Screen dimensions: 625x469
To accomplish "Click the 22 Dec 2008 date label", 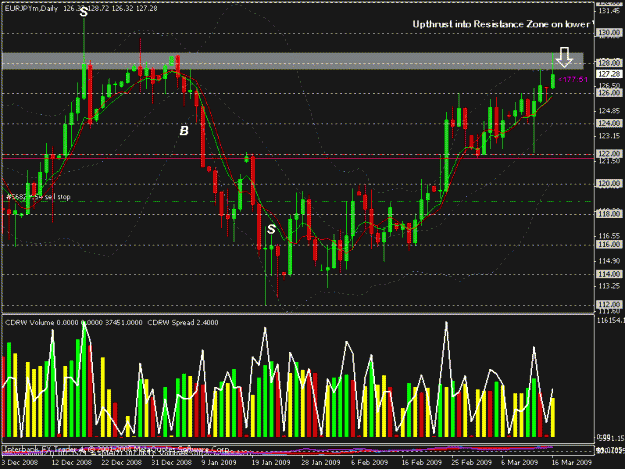I will 122,462.
